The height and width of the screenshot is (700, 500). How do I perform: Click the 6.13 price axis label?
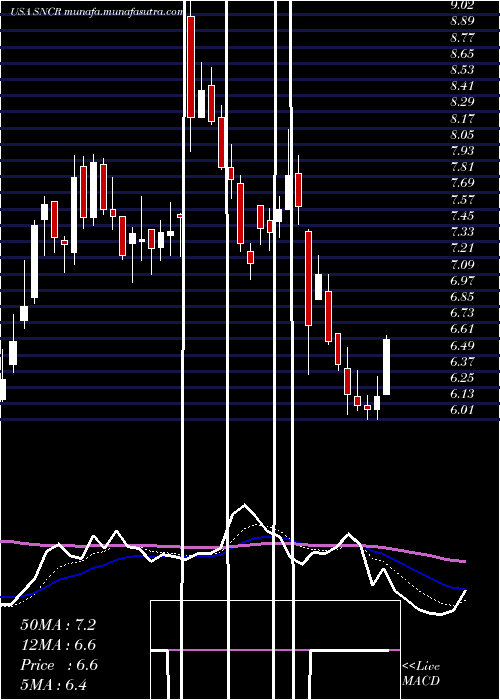(462, 394)
